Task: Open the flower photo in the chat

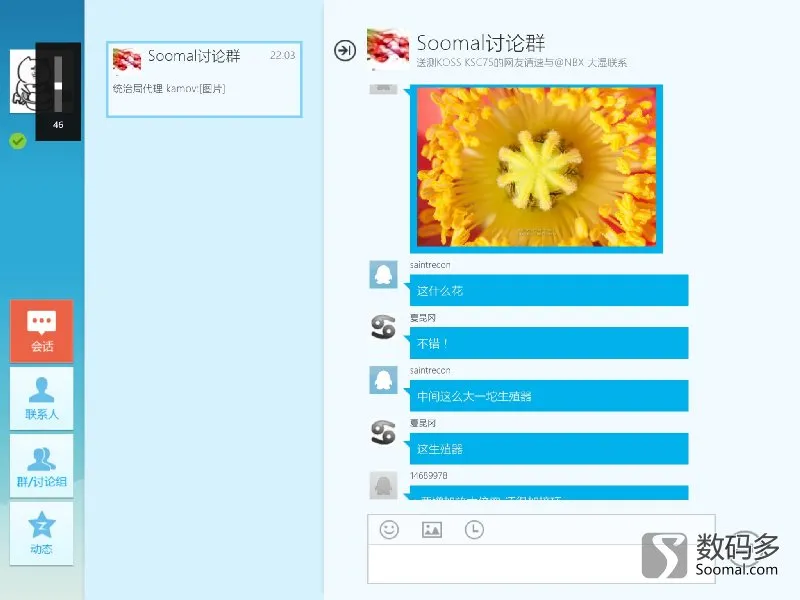Action: [x=536, y=168]
